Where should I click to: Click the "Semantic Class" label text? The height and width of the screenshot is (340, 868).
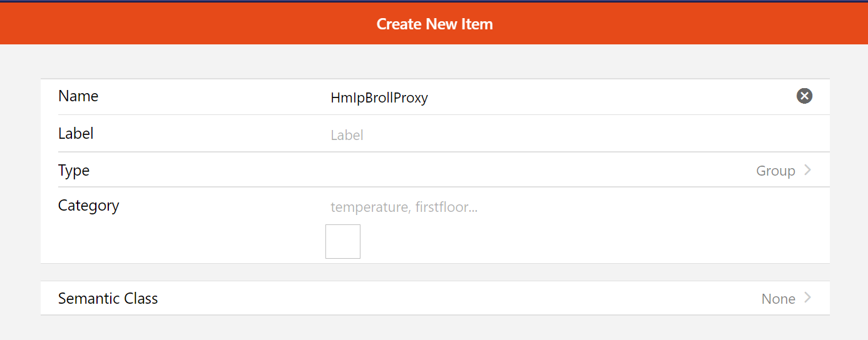click(x=108, y=299)
